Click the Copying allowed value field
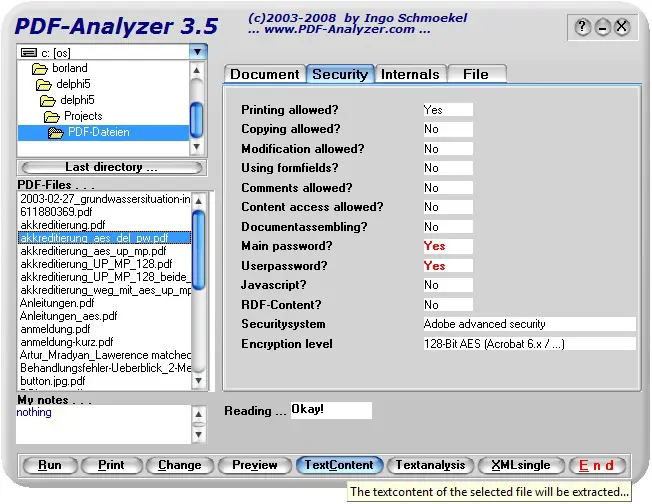Screen dimensions: 652x504 coord(448,129)
